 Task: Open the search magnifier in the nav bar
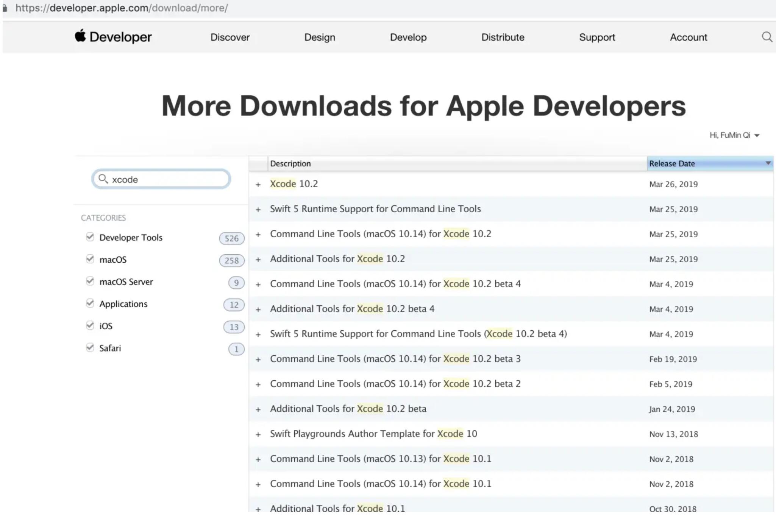[767, 37]
